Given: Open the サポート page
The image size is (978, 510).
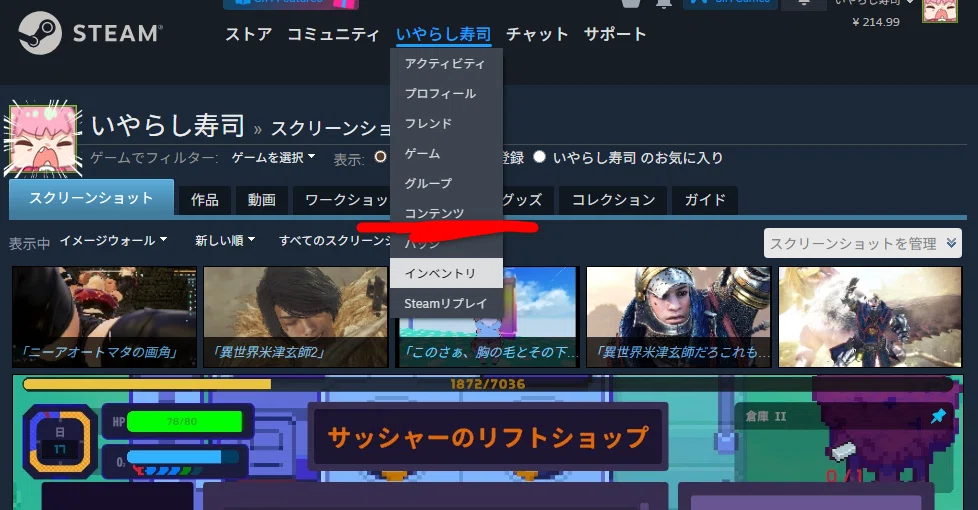Looking at the screenshot, I should 615,34.
